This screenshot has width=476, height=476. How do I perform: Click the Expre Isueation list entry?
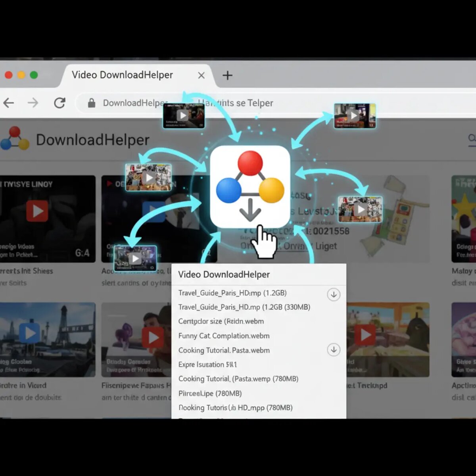pos(207,365)
